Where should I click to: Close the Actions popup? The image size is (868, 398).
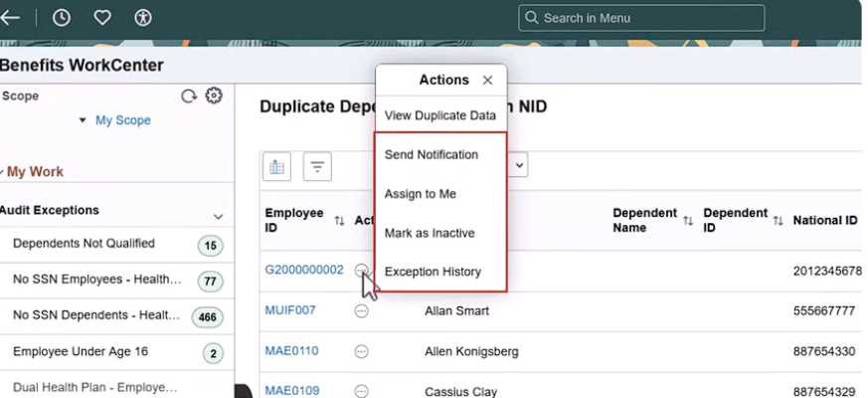487,81
